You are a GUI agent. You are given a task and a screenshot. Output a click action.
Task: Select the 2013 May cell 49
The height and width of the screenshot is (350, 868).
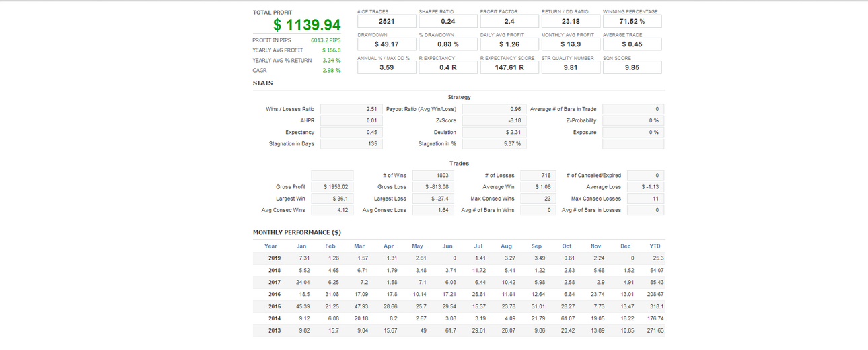point(423,331)
